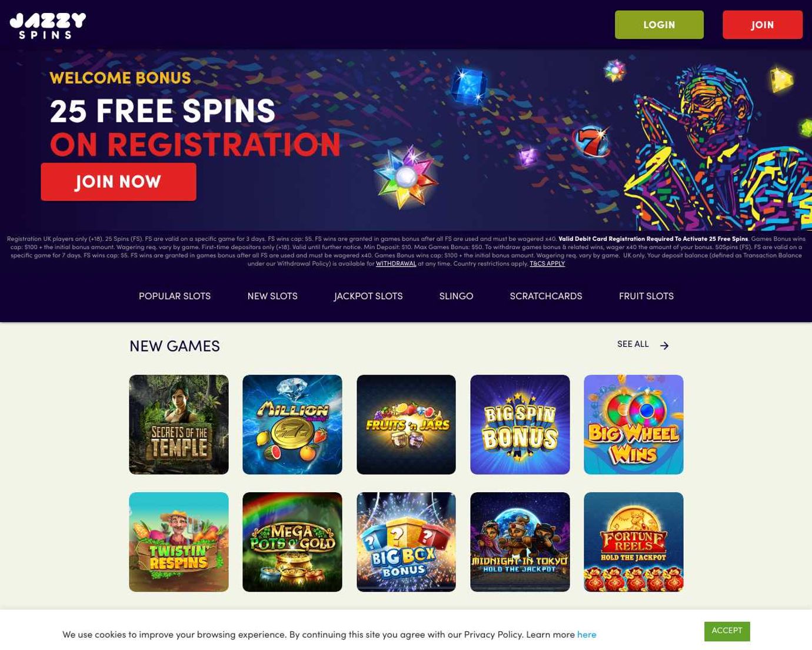The width and height of the screenshot is (812, 650).
Task: Switch to the Jackpot Slots category
Action: 368,296
